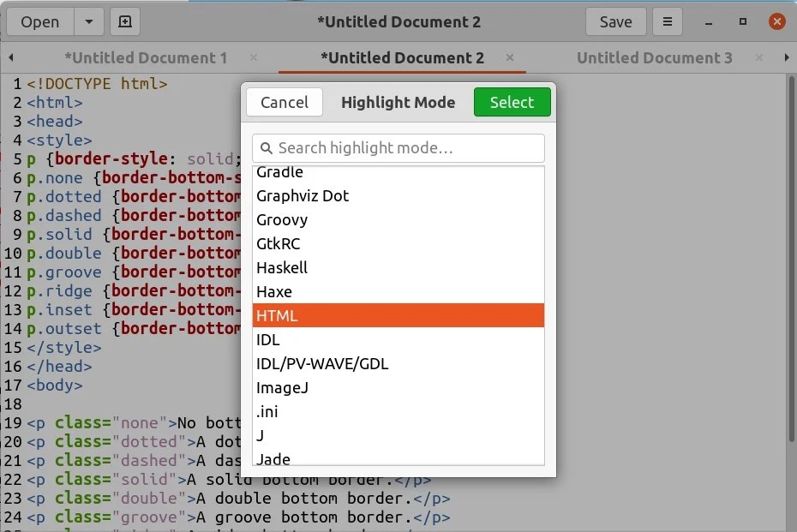
Task: Create a new document with the new-tab icon
Action: (x=124, y=21)
